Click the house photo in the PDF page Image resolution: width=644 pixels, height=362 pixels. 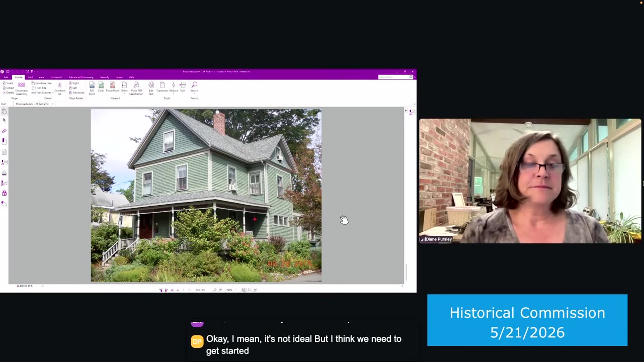click(x=206, y=196)
